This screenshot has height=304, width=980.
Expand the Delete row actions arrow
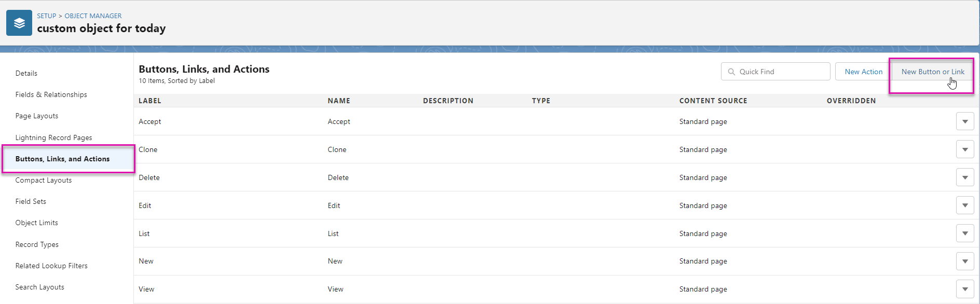[964, 178]
